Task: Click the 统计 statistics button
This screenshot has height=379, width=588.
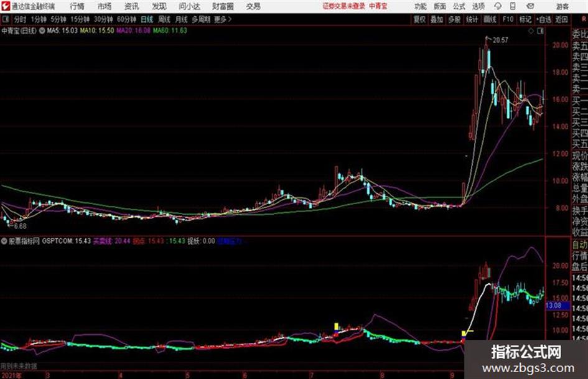Action: pos(472,19)
